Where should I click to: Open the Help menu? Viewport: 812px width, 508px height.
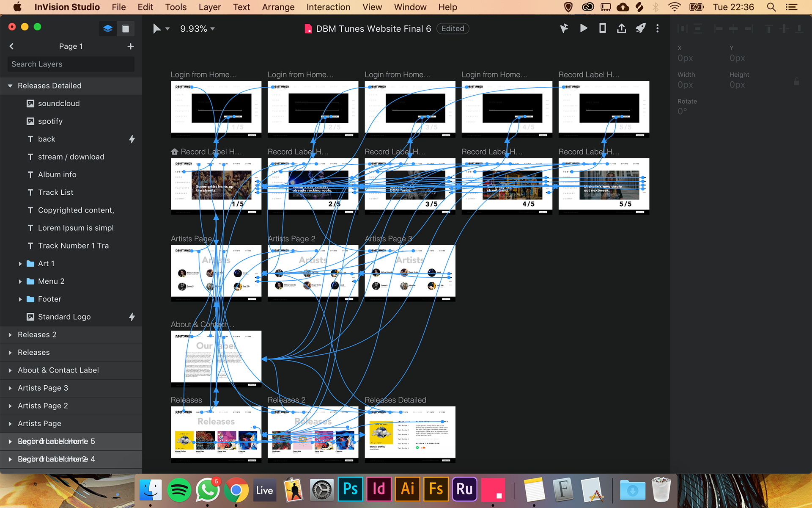(x=447, y=7)
